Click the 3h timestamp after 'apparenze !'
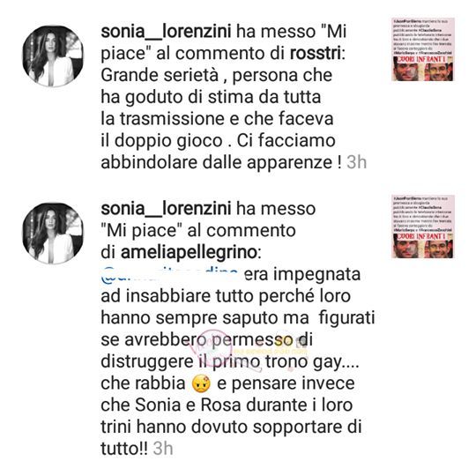 click(356, 162)
